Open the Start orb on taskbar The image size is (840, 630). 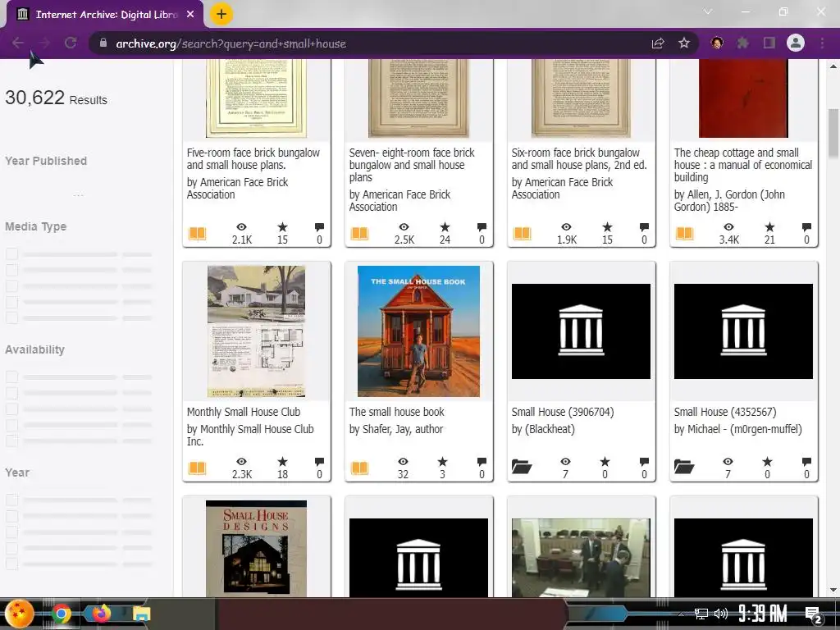tap(20, 614)
